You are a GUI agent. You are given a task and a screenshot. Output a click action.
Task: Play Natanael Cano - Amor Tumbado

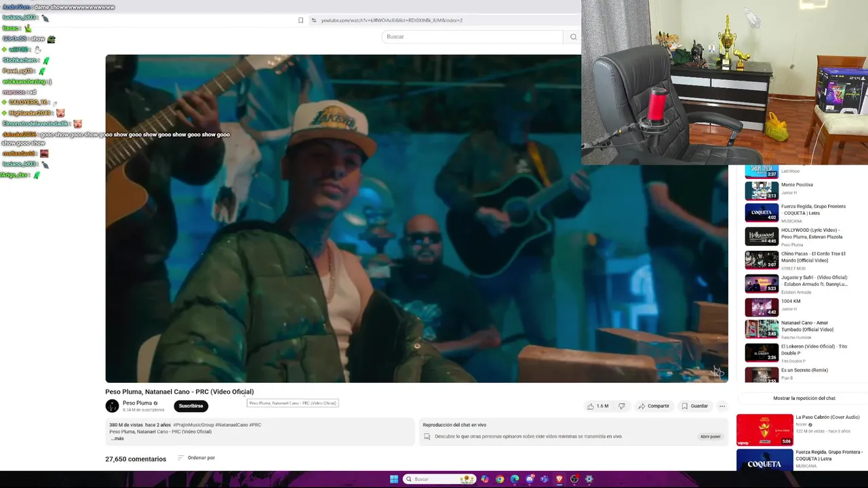(807, 326)
